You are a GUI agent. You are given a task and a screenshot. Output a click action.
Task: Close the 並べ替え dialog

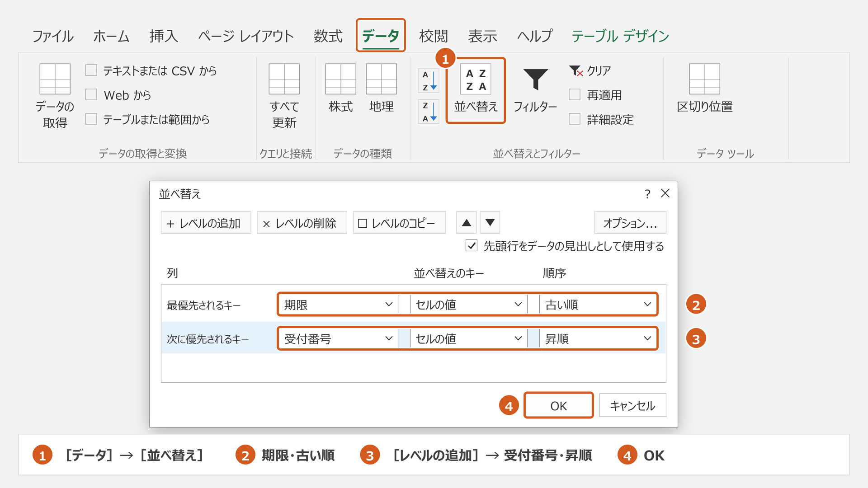pyautogui.click(x=665, y=193)
